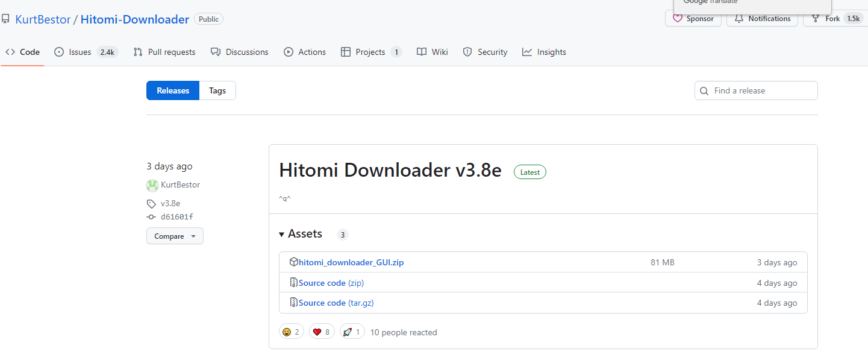Click the 1.5k fork count
The image size is (868, 363).
(854, 19)
